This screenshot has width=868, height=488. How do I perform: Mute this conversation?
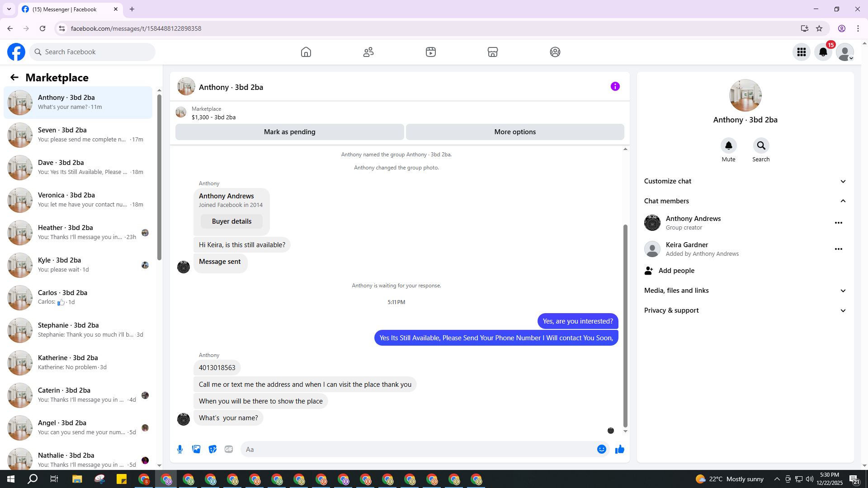coord(728,146)
